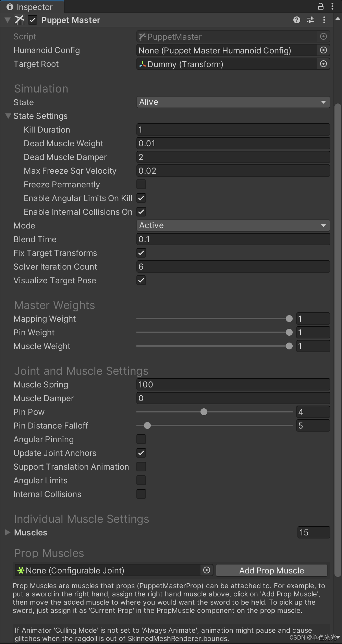Image resolution: width=342 pixels, height=644 pixels.
Task: Click the Muscle Spring input field
Action: click(x=233, y=384)
